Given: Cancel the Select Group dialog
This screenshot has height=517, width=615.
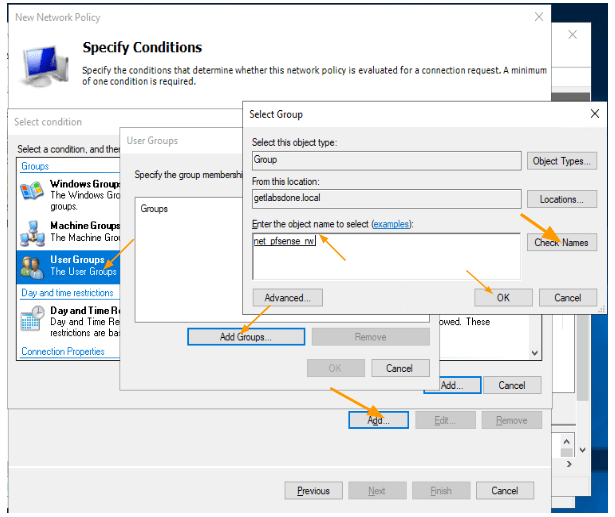Looking at the screenshot, I should (x=568, y=298).
